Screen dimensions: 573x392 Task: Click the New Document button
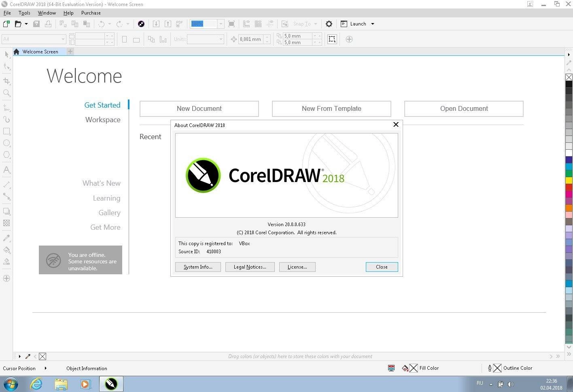tap(199, 108)
